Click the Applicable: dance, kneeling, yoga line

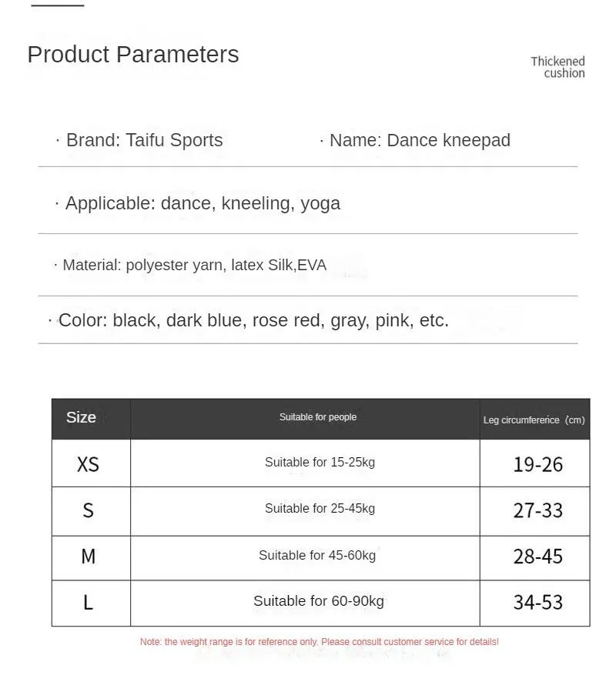click(x=203, y=203)
